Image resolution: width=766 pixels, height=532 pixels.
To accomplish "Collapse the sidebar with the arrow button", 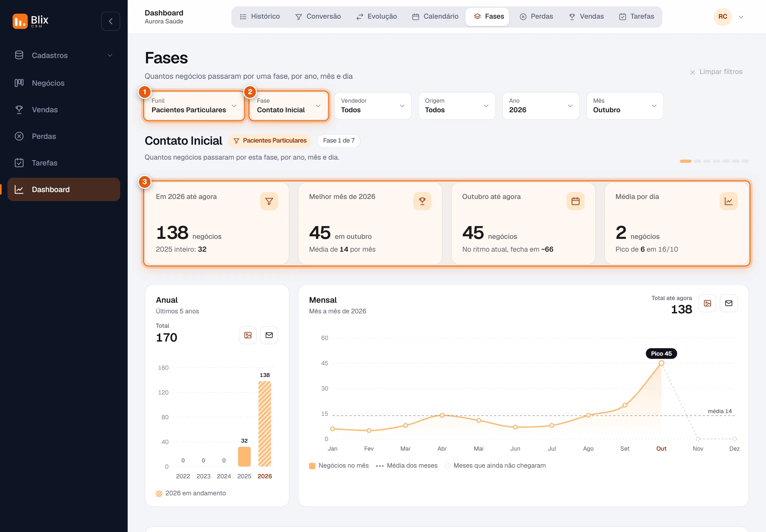I will pos(111,21).
